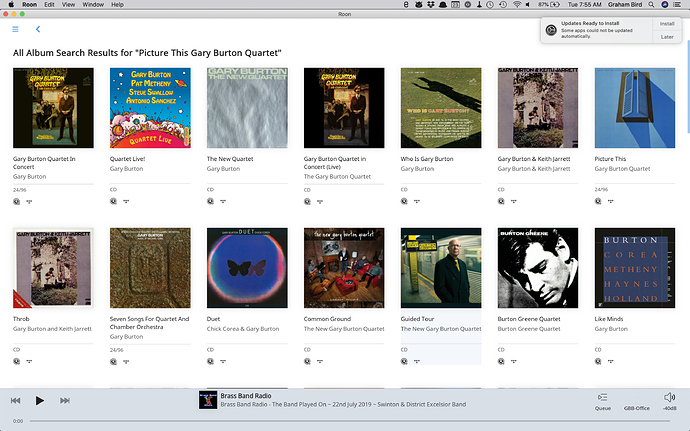Open Guided Tour album cover
690x431 pixels.
coord(441,268)
